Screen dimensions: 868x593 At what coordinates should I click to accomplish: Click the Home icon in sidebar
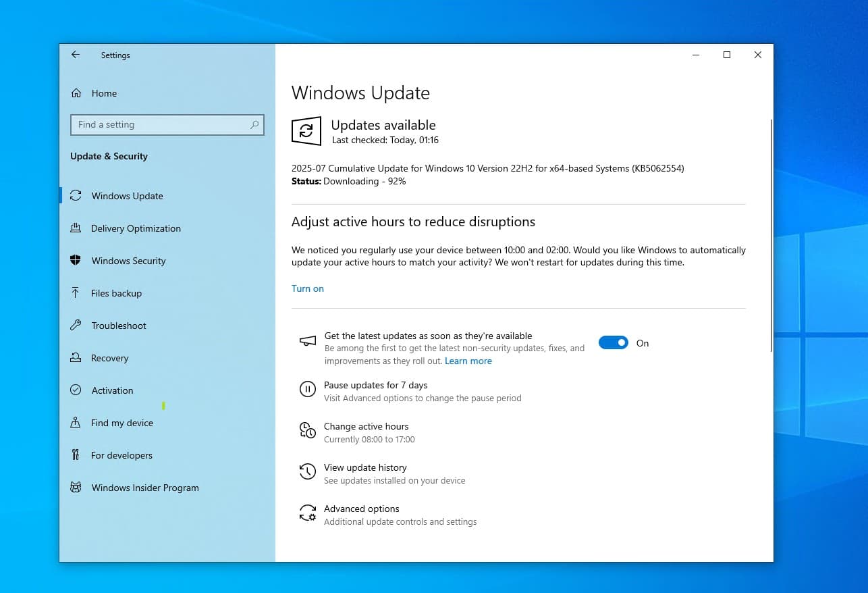76,93
